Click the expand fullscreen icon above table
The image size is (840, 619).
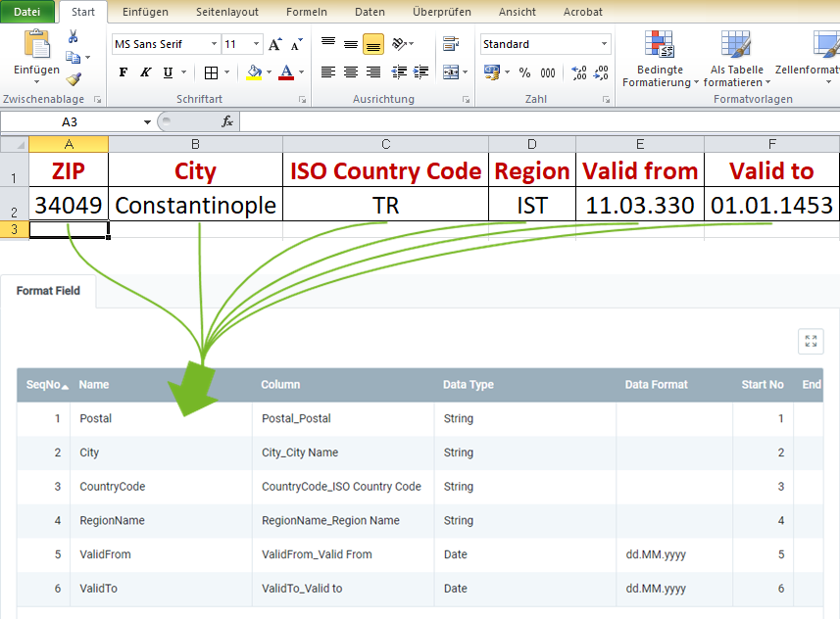[x=811, y=341]
